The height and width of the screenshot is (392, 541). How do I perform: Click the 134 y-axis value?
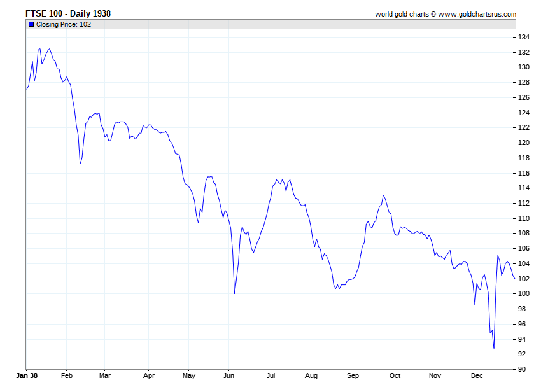tap(524, 38)
